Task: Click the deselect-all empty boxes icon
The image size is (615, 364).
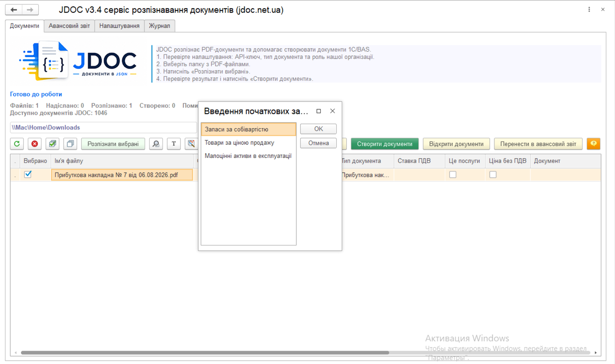Action: (70, 144)
